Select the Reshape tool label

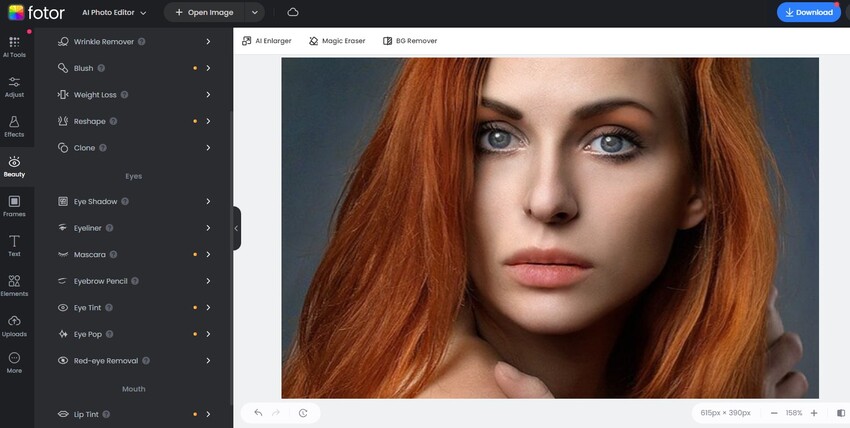tap(89, 121)
